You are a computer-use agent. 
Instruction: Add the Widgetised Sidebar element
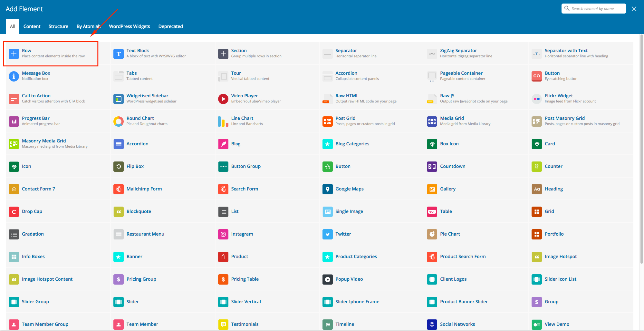pyautogui.click(x=163, y=99)
